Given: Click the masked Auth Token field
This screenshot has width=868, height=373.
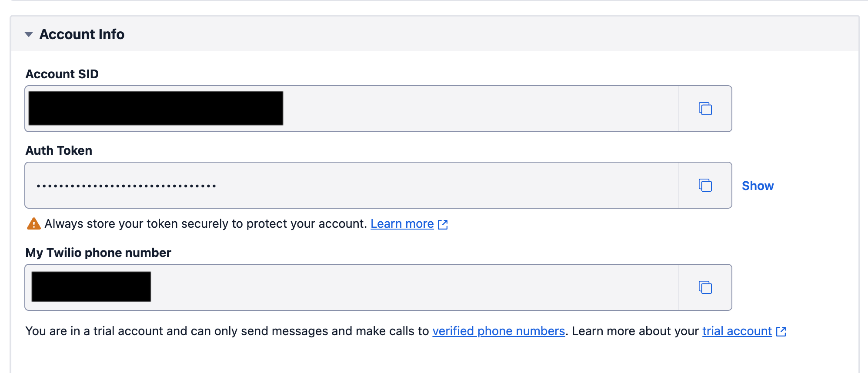Looking at the screenshot, I should (348, 186).
